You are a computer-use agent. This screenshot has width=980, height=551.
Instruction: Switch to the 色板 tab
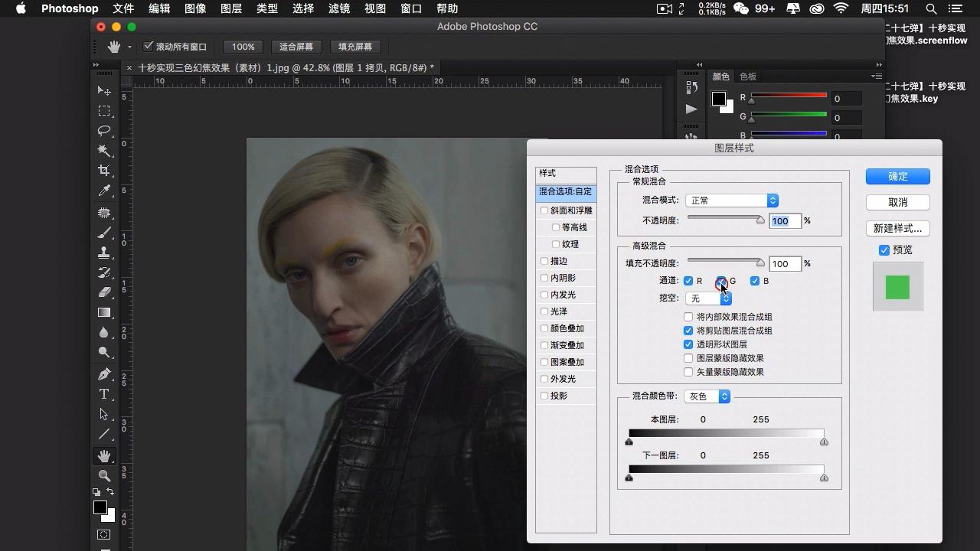(x=748, y=77)
